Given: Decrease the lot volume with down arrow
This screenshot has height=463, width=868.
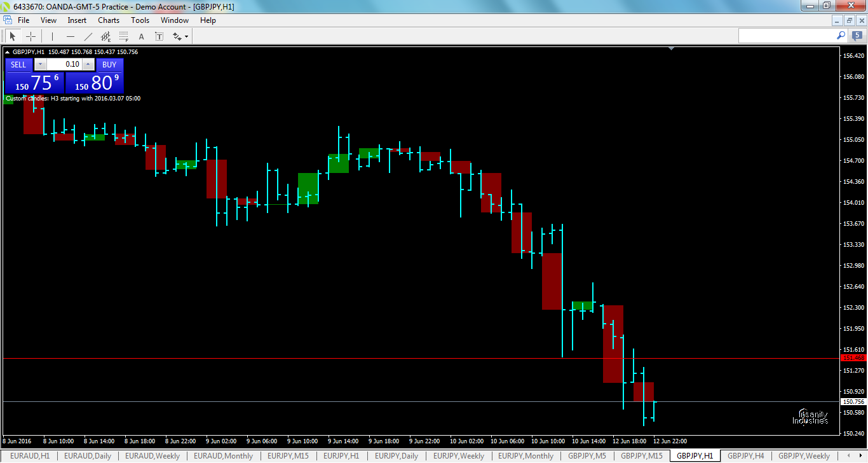Looking at the screenshot, I should click(40, 64).
